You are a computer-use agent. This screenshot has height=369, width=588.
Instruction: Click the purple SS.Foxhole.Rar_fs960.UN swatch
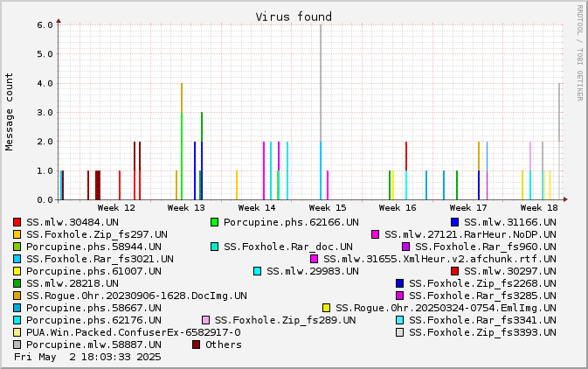coord(405,247)
